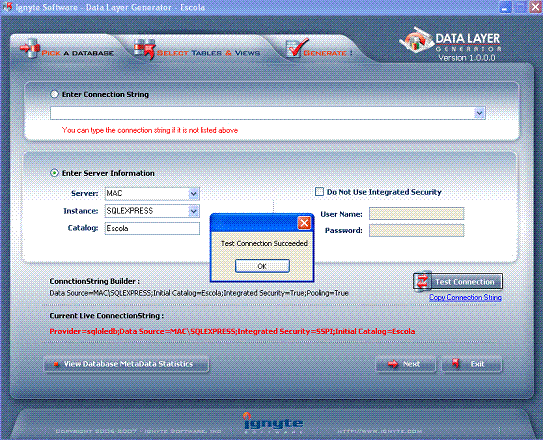The height and width of the screenshot is (440, 543).
Task: Click the Exit button
Action: pyautogui.click(x=472, y=364)
